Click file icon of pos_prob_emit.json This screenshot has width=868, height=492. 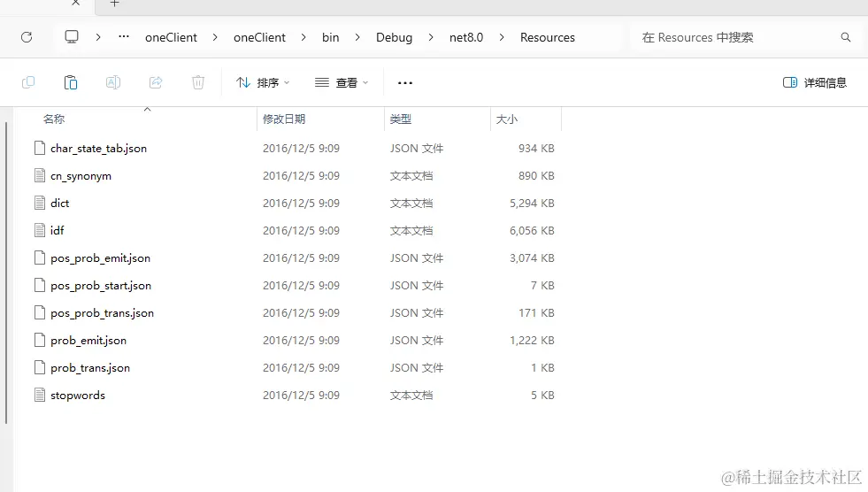click(x=39, y=258)
